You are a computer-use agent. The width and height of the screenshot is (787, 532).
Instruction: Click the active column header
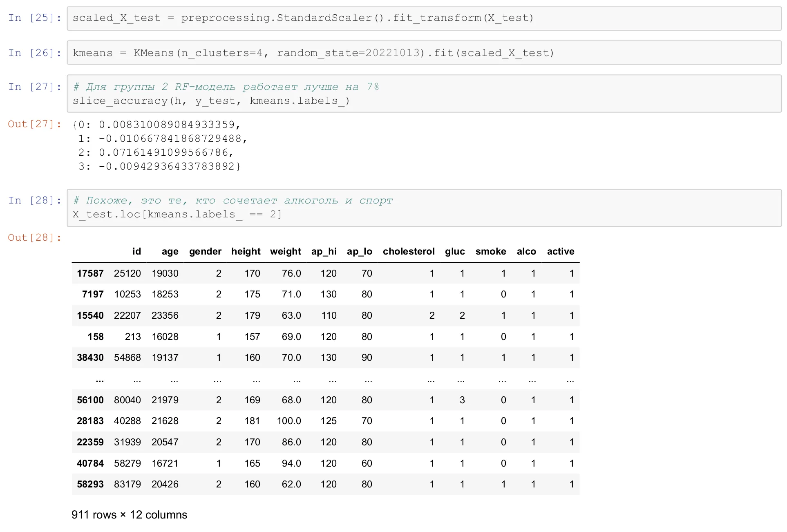(x=561, y=251)
